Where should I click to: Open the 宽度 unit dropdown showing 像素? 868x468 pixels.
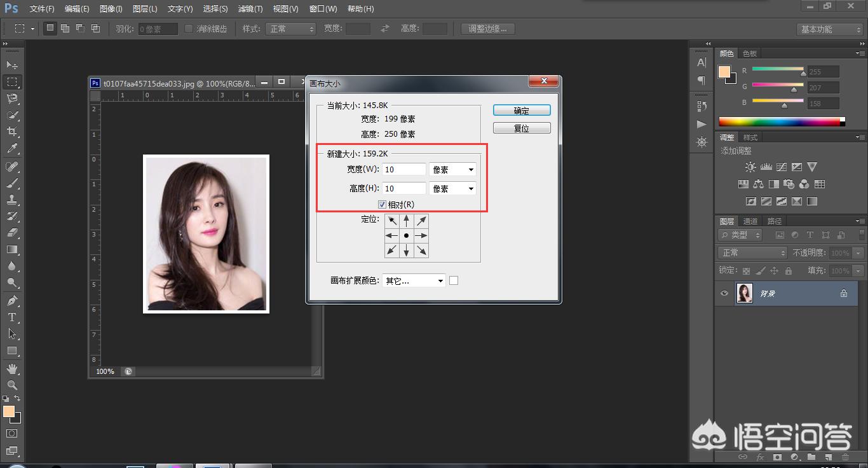[x=452, y=169]
